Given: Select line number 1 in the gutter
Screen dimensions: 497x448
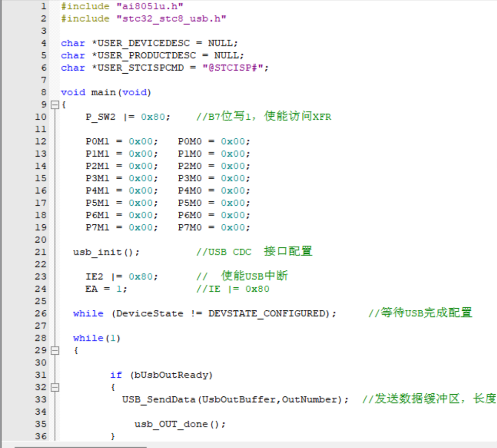Looking at the screenshot, I should (43, 7).
